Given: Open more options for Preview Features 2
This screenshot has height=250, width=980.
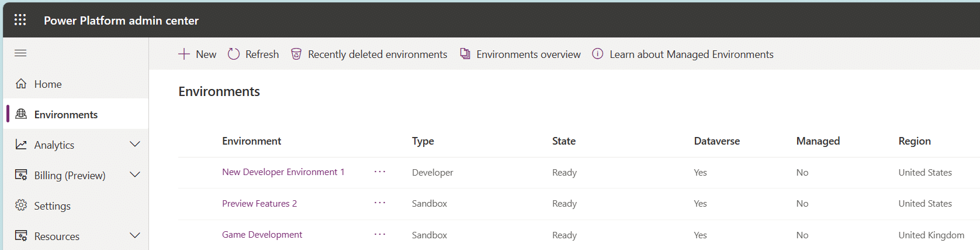Looking at the screenshot, I should (x=380, y=203).
